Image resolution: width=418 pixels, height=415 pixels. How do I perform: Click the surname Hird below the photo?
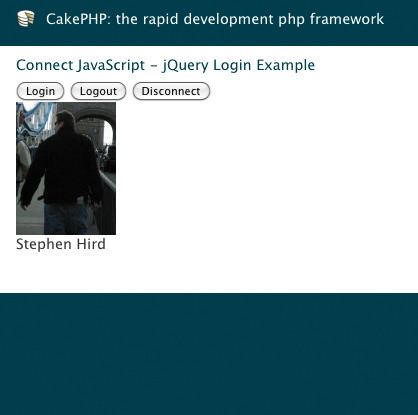(91, 244)
